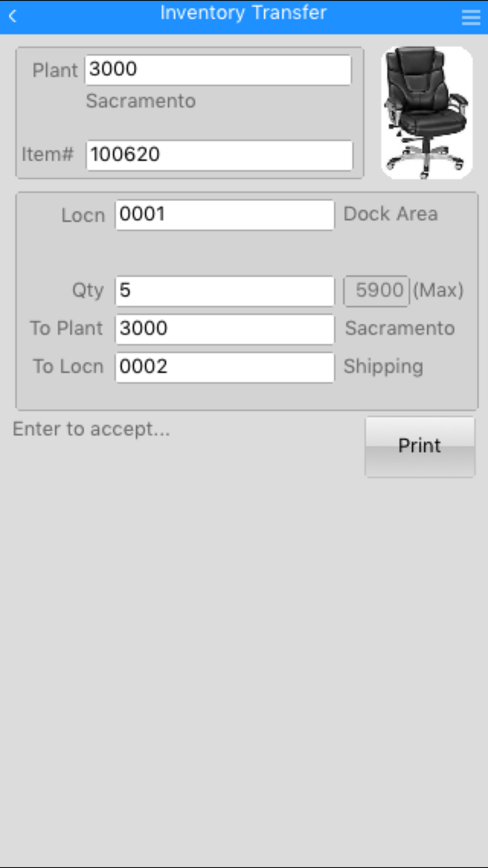488x868 pixels.
Task: Open the hamburger menu icon
Action: pos(471,17)
